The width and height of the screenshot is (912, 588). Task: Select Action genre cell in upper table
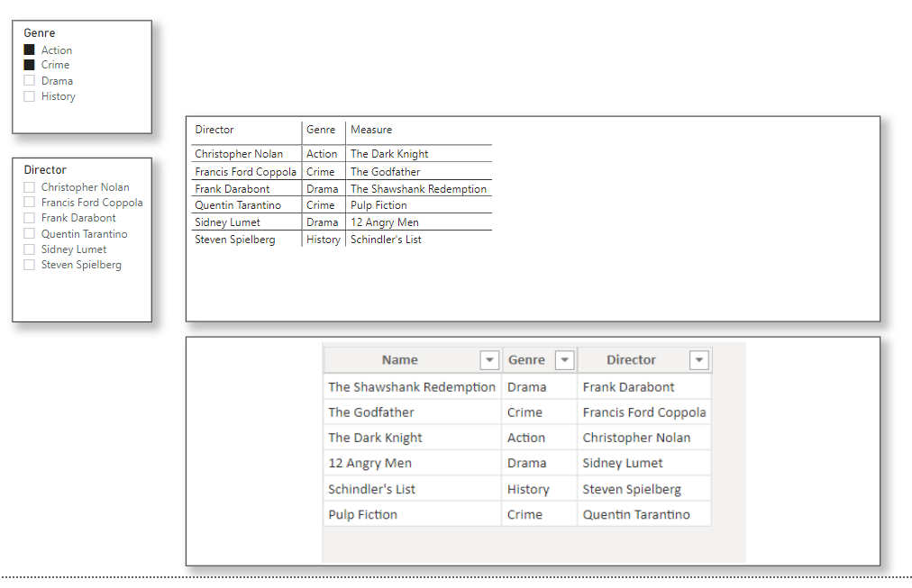coord(322,154)
